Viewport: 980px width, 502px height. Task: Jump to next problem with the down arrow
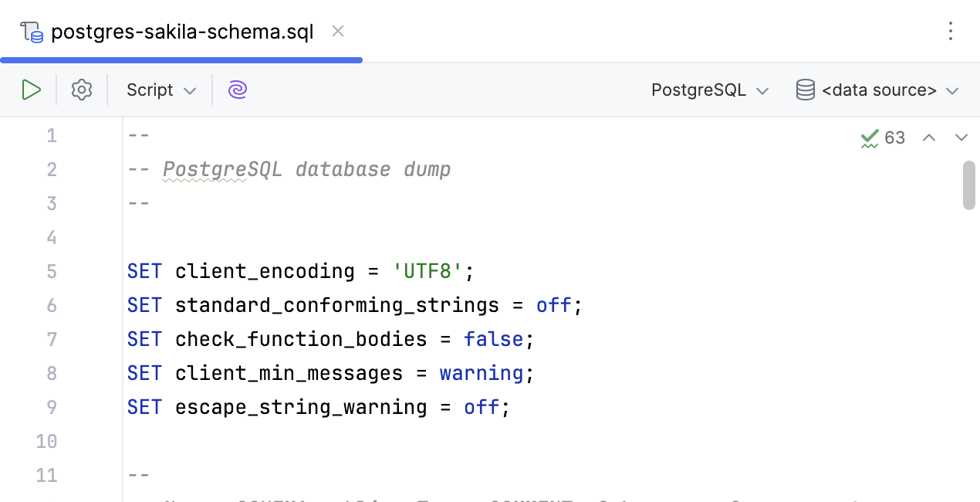coord(961,137)
